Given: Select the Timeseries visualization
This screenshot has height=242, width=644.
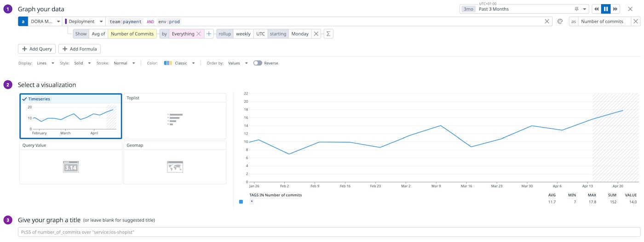Looking at the screenshot, I should pos(71,116).
